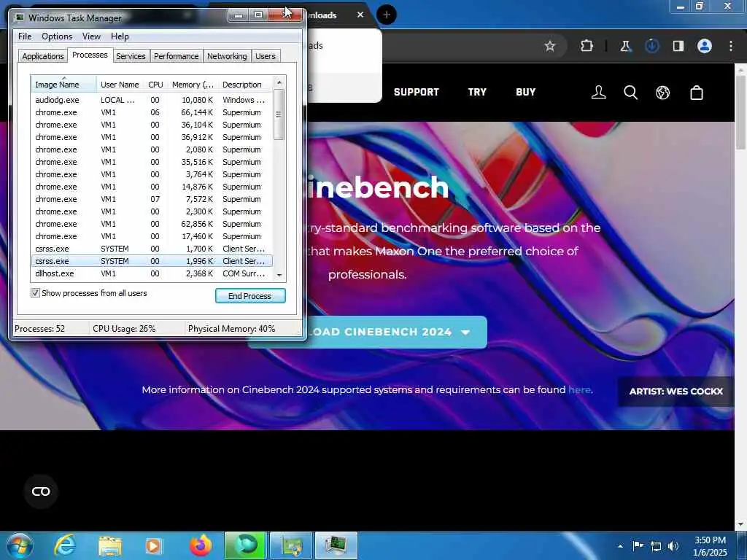Switch to the Users tab
The height and width of the screenshot is (560, 747).
pyautogui.click(x=265, y=56)
